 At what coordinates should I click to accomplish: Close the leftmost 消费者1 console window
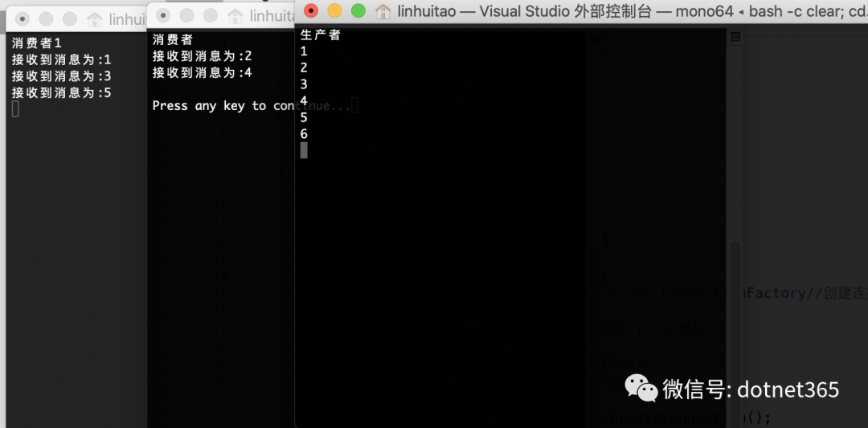click(x=23, y=19)
